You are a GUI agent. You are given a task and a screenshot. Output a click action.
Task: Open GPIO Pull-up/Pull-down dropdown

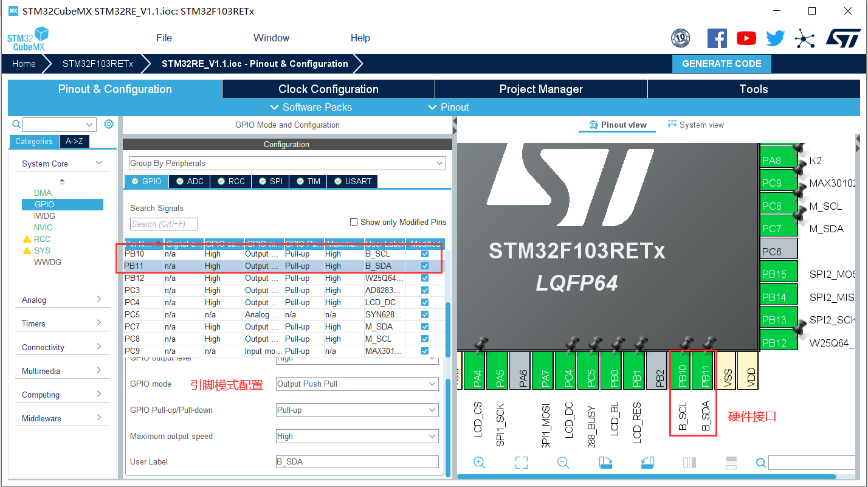[357, 410]
